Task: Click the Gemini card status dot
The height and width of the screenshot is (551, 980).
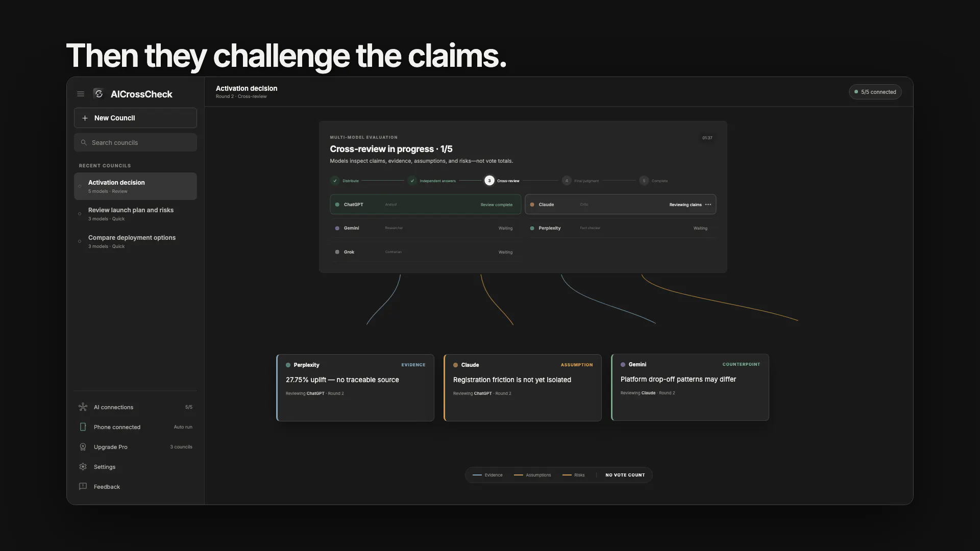Action: (x=623, y=365)
